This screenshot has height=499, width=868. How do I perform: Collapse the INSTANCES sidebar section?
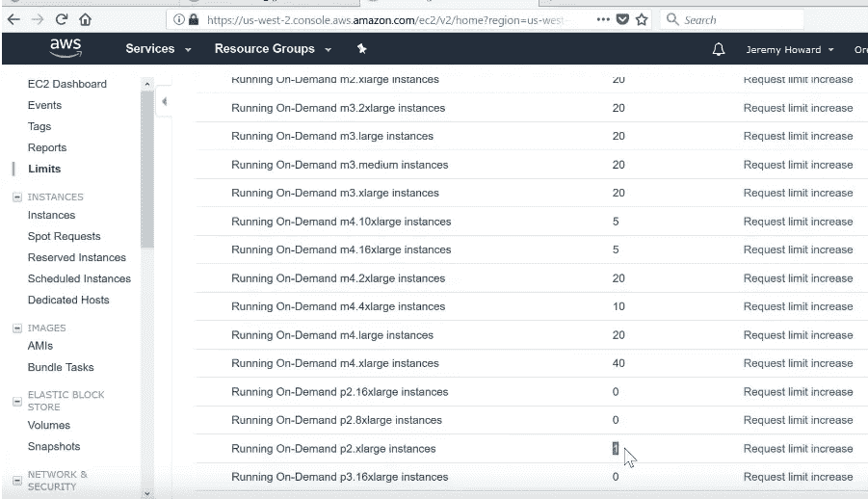tap(17, 197)
